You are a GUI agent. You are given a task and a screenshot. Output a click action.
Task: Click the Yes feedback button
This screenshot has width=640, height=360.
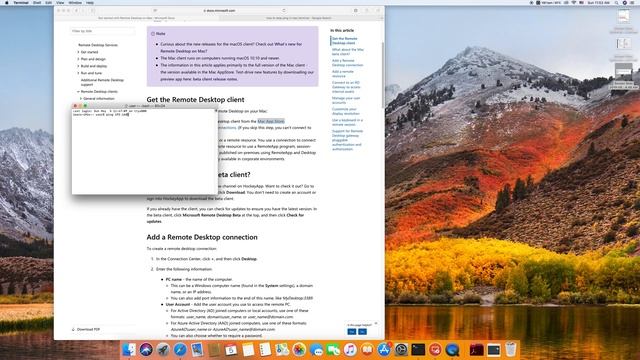(351, 332)
